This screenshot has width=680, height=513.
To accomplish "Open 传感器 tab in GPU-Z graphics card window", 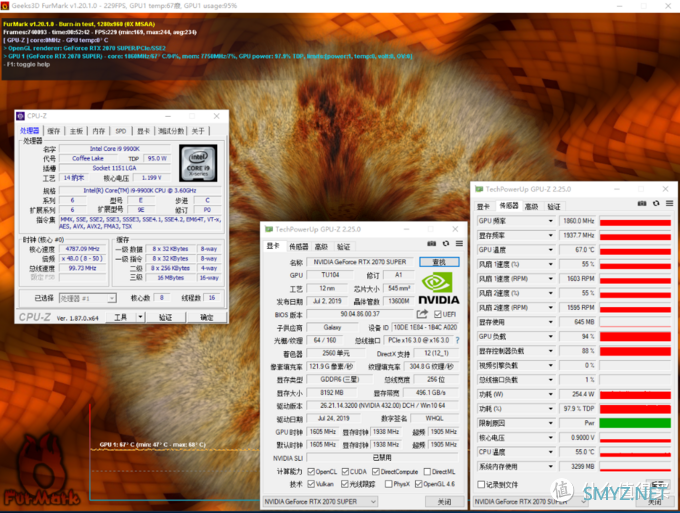I will pyautogui.click(x=298, y=246).
